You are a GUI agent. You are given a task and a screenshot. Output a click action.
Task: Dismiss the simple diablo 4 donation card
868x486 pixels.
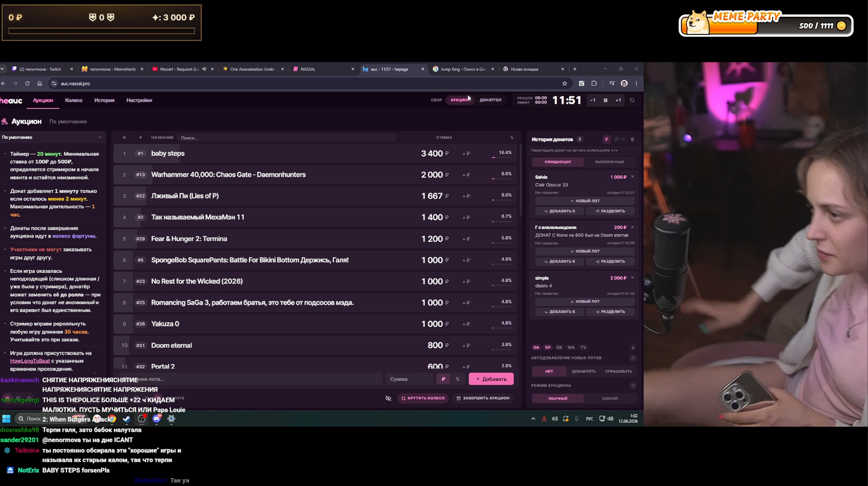[632, 277]
